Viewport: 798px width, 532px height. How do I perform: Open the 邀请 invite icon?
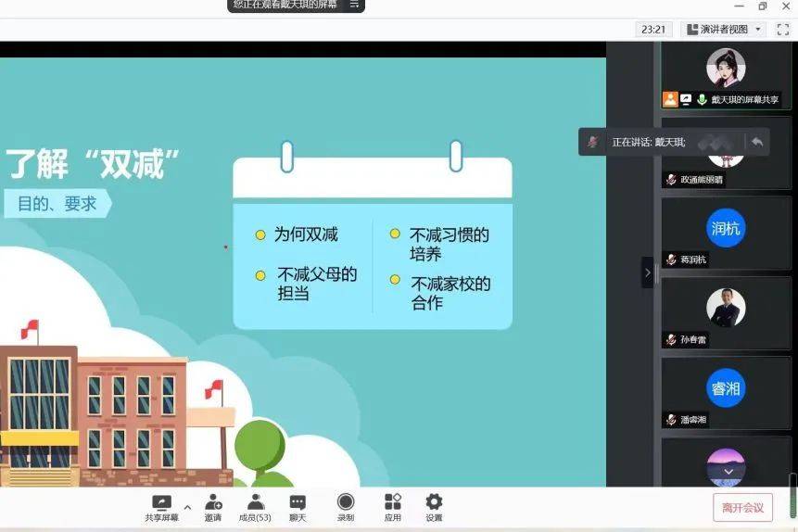(213, 503)
